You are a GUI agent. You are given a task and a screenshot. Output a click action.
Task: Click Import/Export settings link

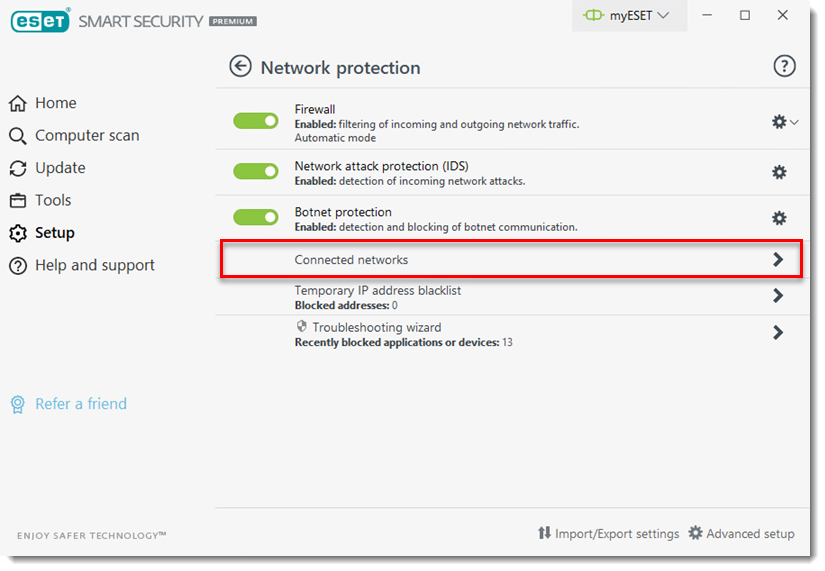[609, 534]
